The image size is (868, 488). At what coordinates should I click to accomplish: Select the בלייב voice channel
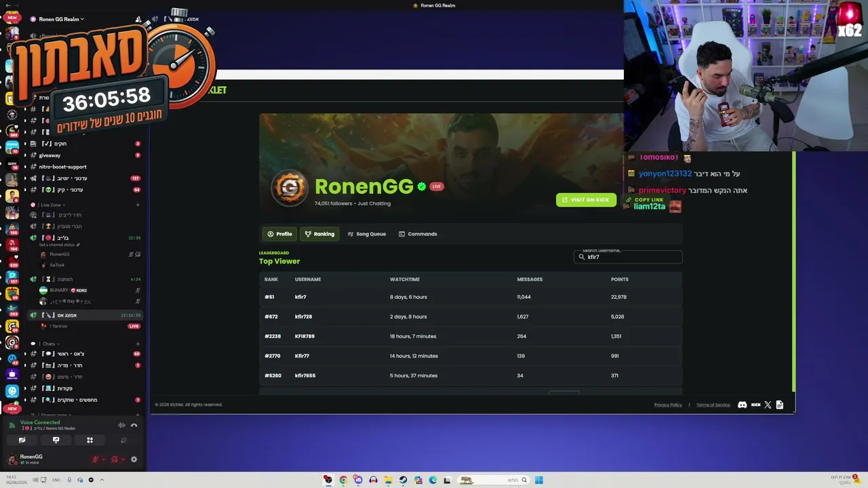tap(85, 238)
